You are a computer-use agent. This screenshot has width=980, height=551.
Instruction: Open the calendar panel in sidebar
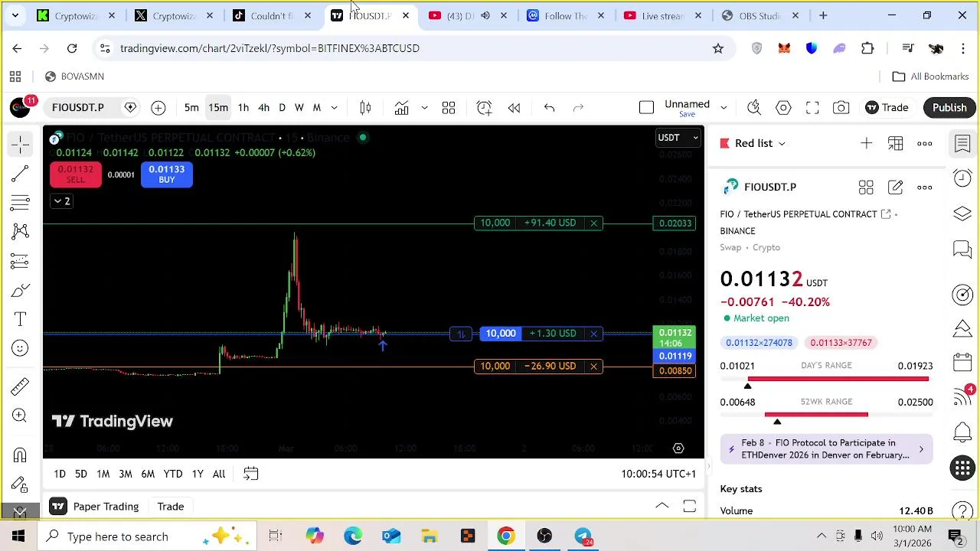coord(962,362)
